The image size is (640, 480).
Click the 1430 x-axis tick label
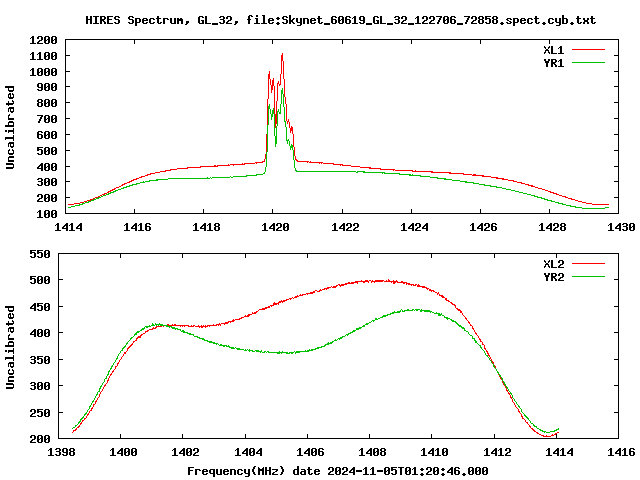tap(621, 227)
